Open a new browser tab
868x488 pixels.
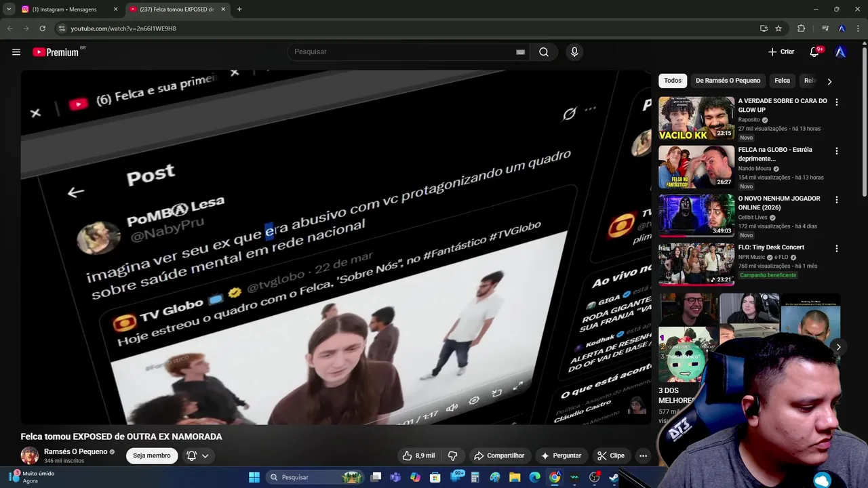pyautogui.click(x=239, y=9)
